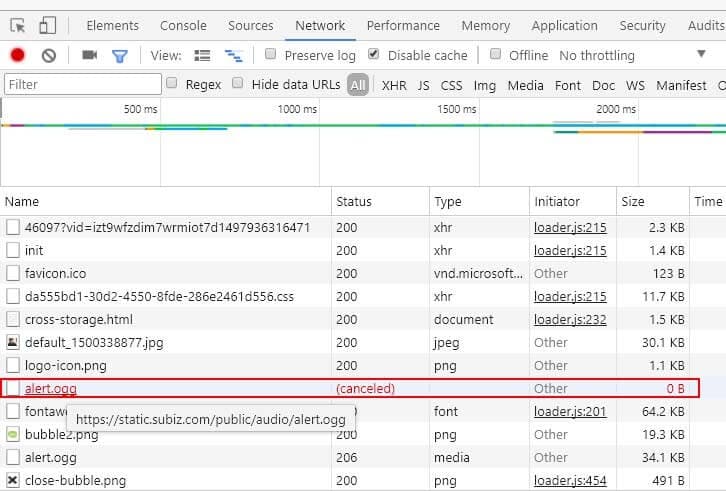726x491 pixels.
Task: Select 46097?vid= request row
Action: 363,227
